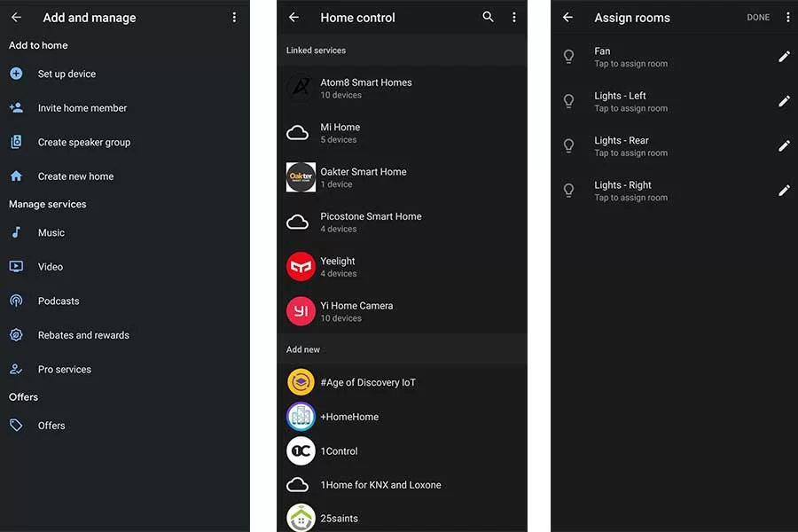
Task: Open Yi Home Camera service
Action: point(402,311)
